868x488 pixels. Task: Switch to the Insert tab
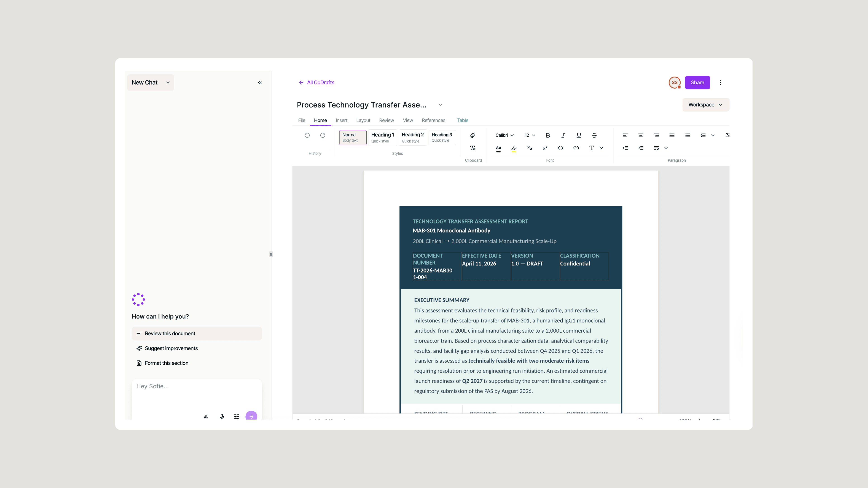[x=341, y=120]
